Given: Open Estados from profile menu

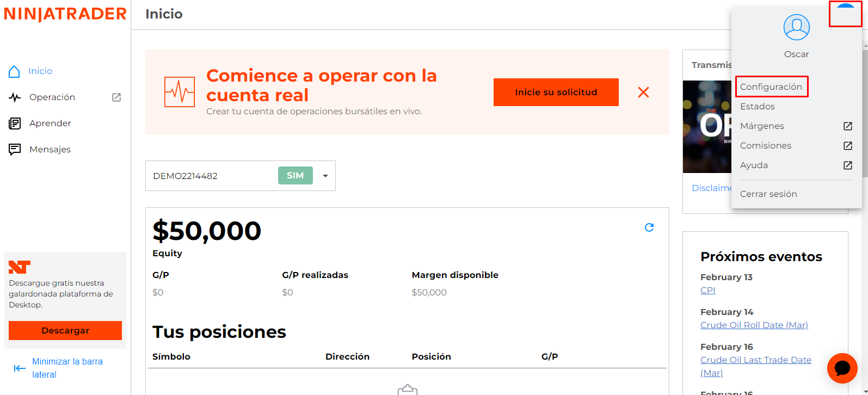Looking at the screenshot, I should [758, 107].
